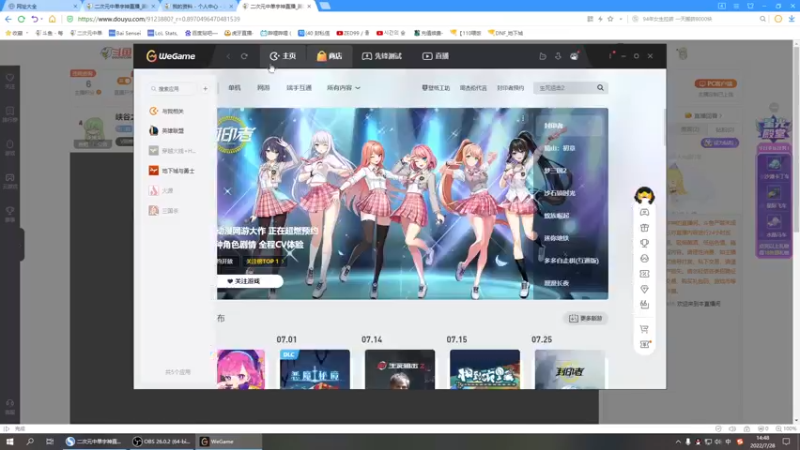Open the shopping cart icon in floating toolbar
Viewport: 800px width, 450px height.
point(644,329)
